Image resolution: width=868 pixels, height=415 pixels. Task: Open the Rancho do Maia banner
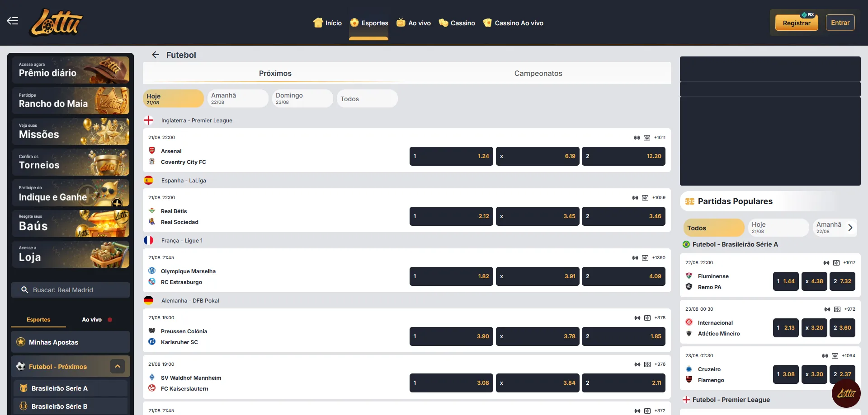pos(71,100)
